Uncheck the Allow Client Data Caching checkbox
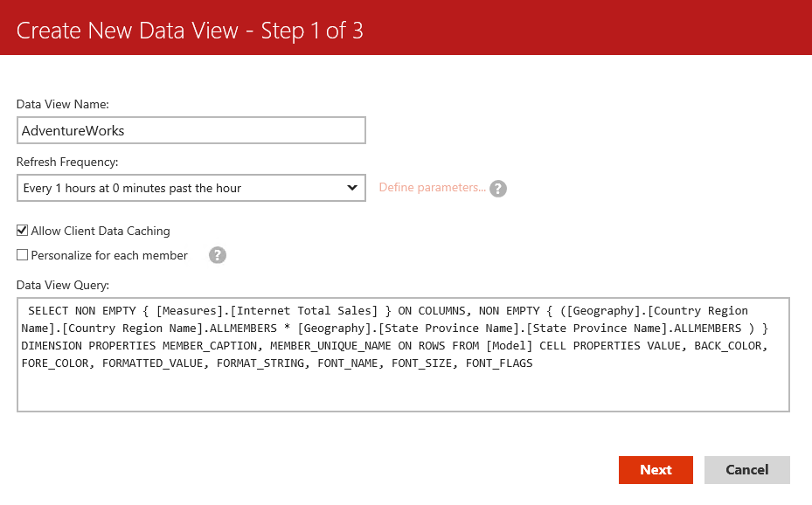The image size is (812, 505). click(x=23, y=231)
